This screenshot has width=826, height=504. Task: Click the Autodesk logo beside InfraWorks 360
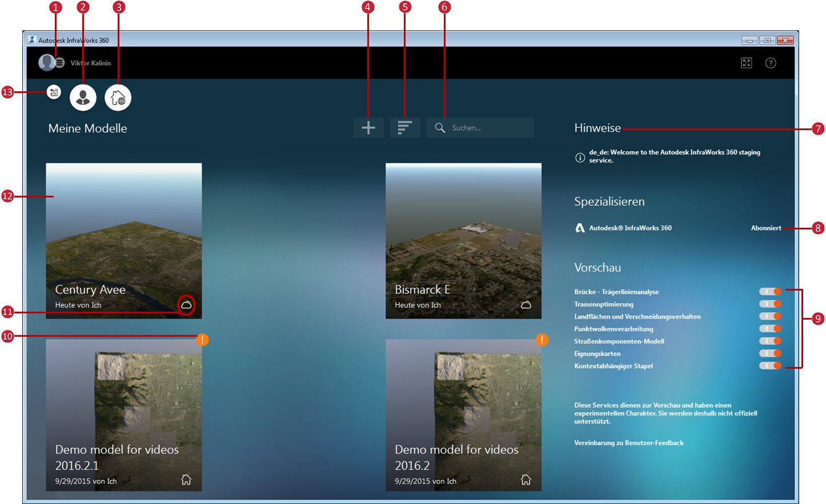580,228
